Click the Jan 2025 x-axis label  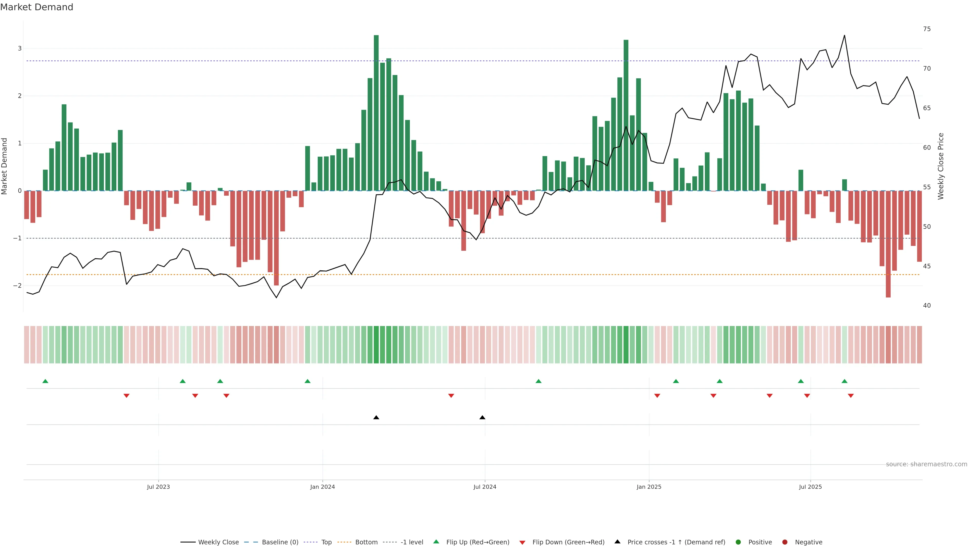coord(649,487)
